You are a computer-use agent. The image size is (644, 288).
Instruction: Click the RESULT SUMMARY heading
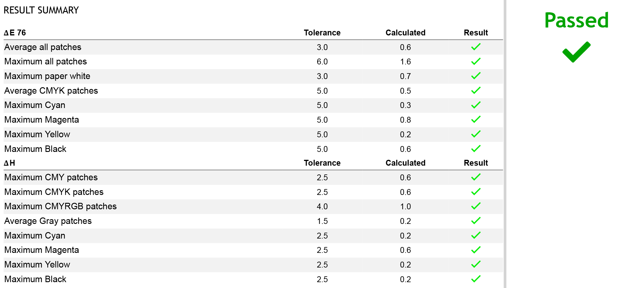[41, 10]
